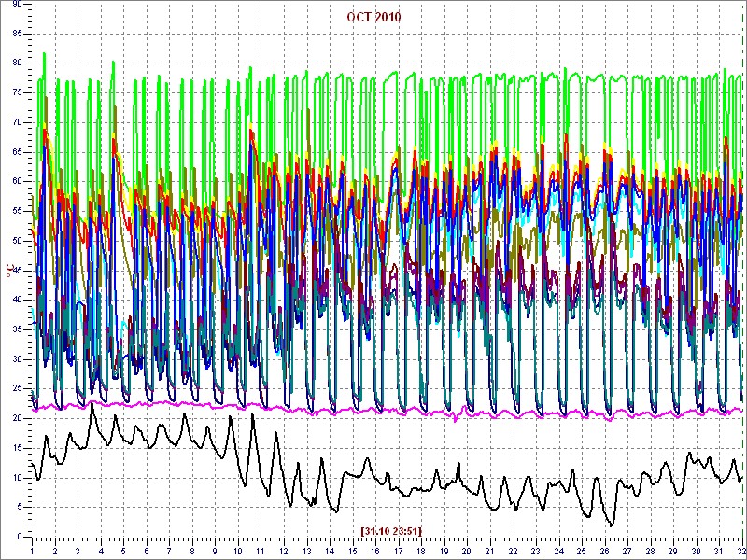Click the "°C" unit label on the vertical axis

10,272
